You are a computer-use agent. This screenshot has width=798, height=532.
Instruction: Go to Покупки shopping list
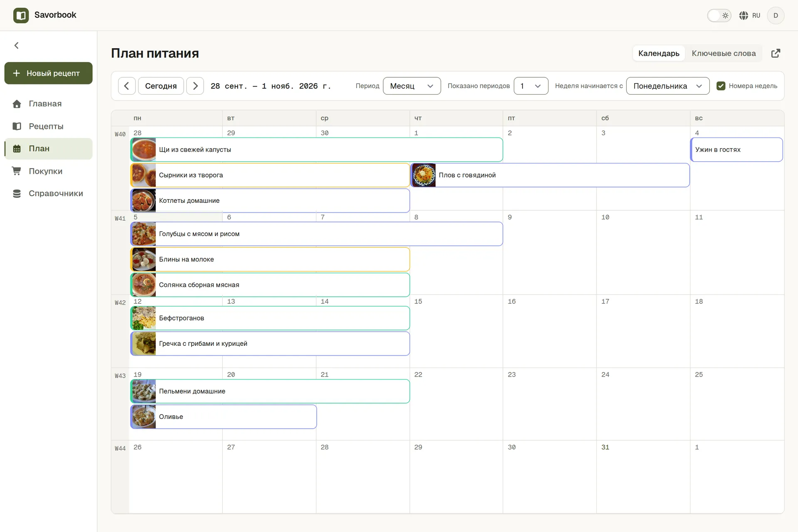coord(49,171)
